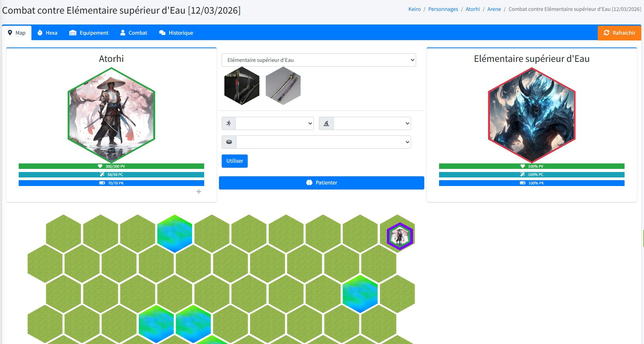Click Atorhi's blue 70/70 PK bar
644x344 pixels.
coord(111,183)
